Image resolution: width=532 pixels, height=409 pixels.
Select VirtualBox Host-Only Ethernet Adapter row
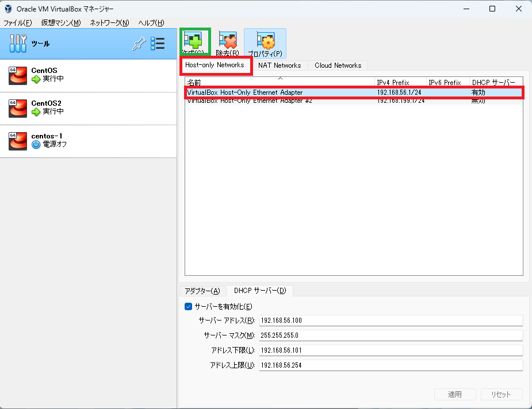354,92
